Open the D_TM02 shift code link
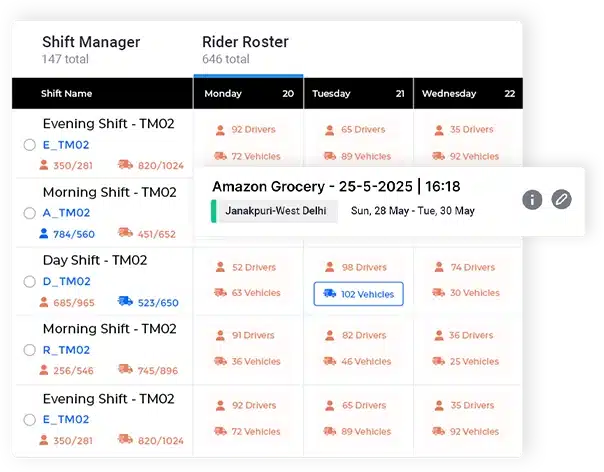 67,281
